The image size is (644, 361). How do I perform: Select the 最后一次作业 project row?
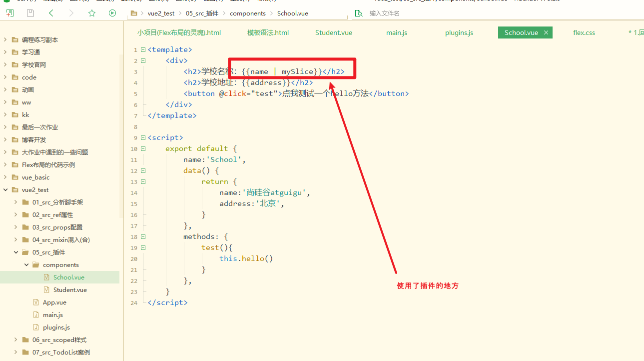60,127
